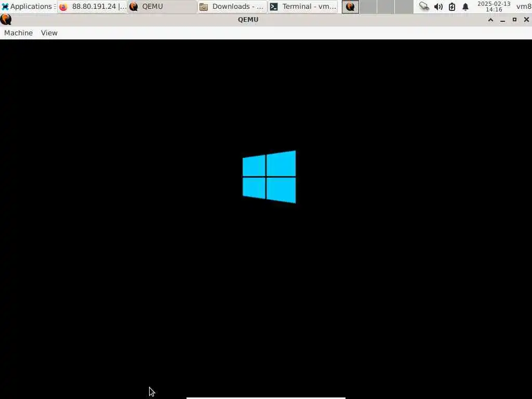Image resolution: width=532 pixels, height=399 pixels.
Task: Click the date and time clock
Action: coord(494,6)
